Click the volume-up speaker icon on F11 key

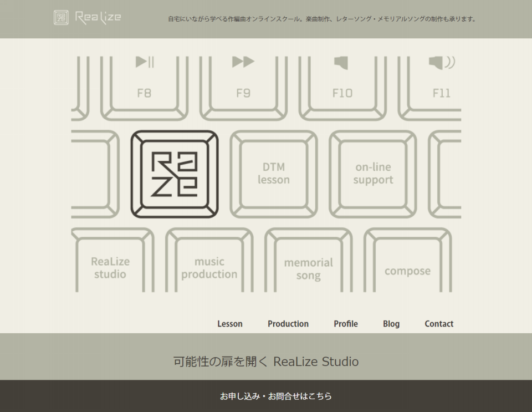pos(442,63)
